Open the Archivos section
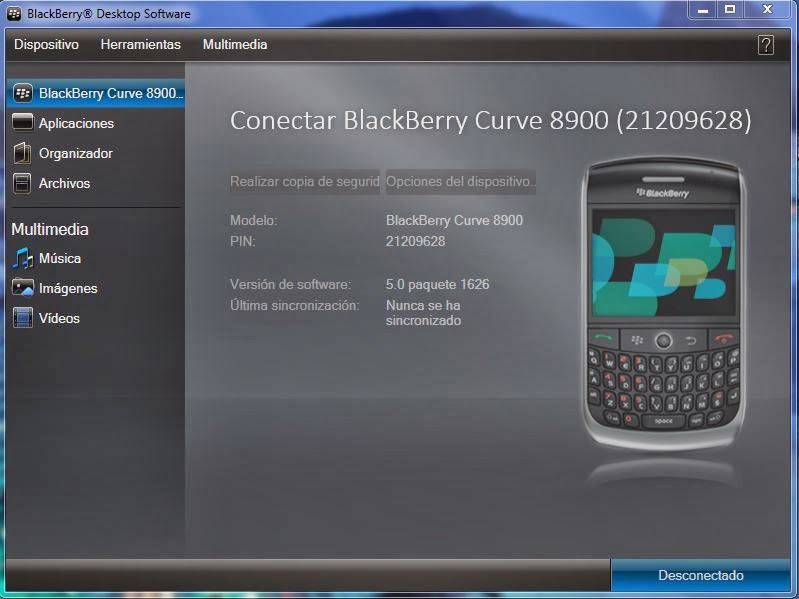Screen dimensions: 799x599 (x=64, y=183)
